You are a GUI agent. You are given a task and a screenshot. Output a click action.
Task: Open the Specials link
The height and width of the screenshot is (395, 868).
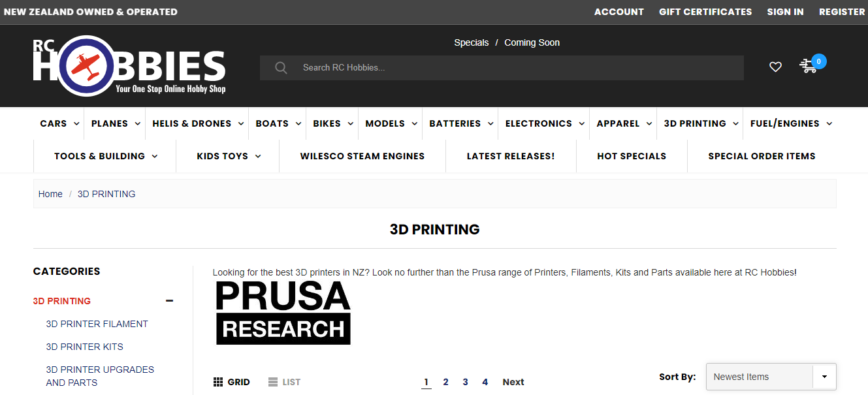coord(472,42)
